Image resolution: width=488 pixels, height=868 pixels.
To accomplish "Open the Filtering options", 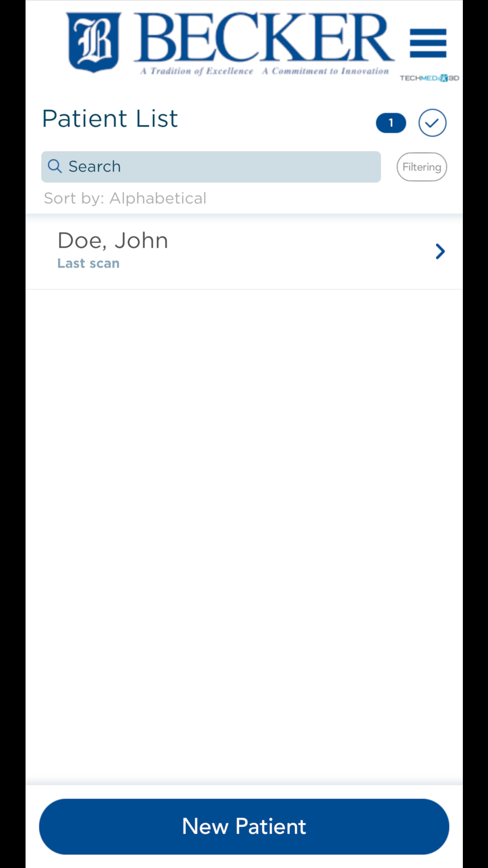I will (422, 167).
